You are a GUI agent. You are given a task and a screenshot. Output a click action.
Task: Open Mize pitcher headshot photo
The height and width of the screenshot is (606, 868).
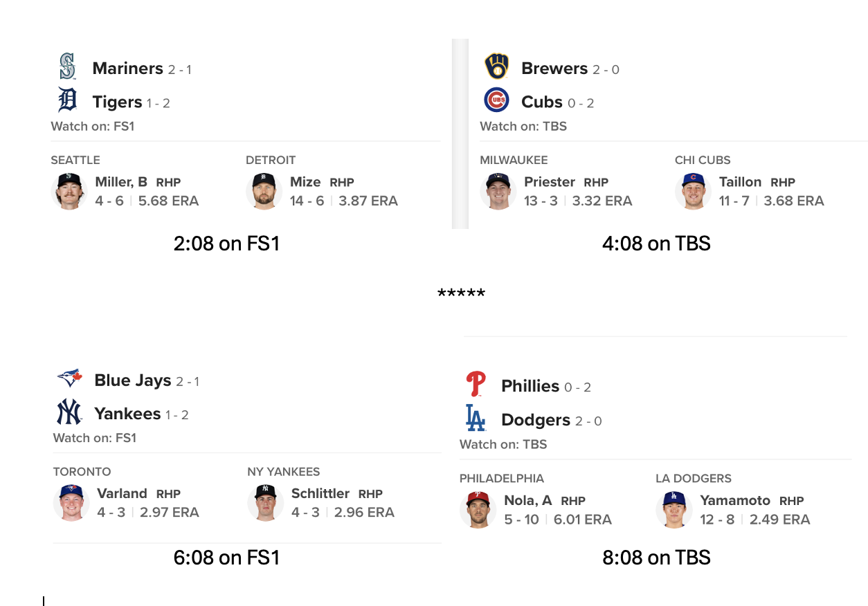[x=264, y=191]
